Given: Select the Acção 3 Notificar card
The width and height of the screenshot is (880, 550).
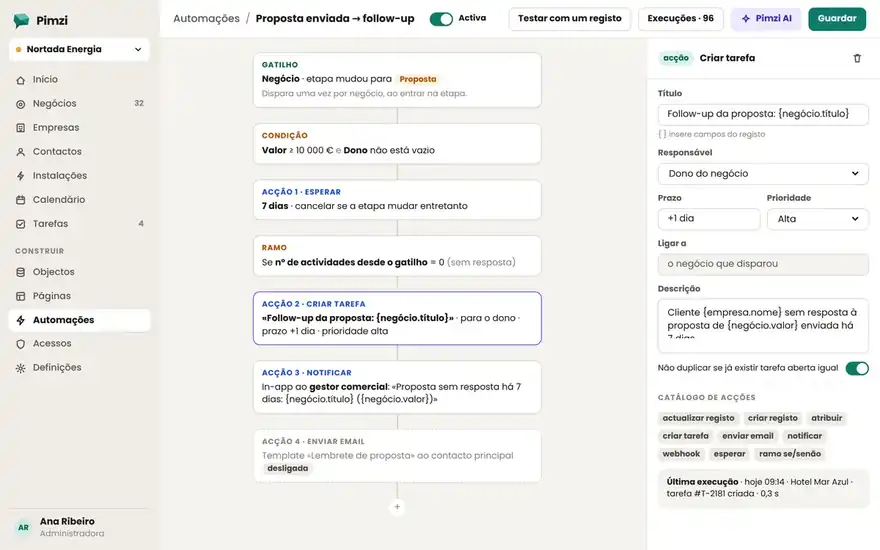Looking at the screenshot, I should 397,387.
